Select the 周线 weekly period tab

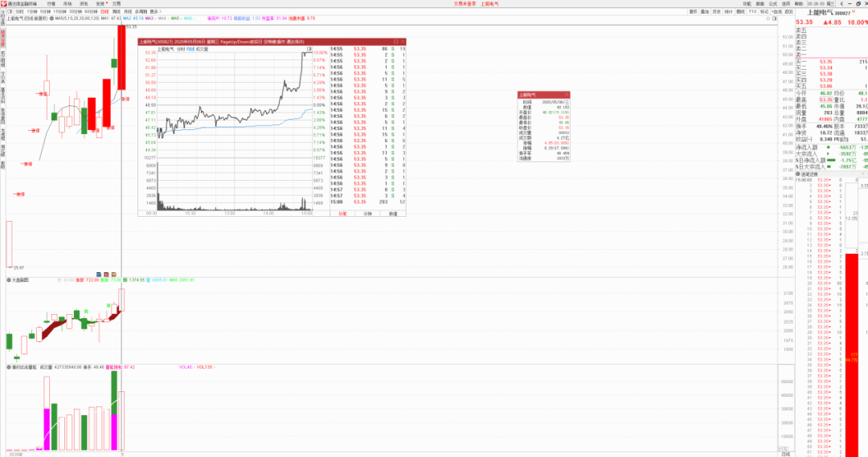[117, 11]
